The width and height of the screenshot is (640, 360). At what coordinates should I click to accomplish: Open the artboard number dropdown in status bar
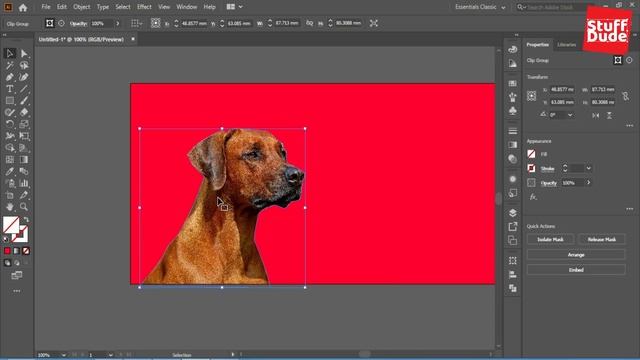tap(111, 355)
